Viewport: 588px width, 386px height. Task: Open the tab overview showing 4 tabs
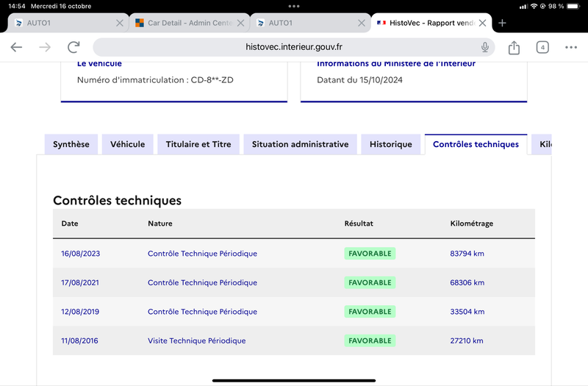click(x=542, y=47)
